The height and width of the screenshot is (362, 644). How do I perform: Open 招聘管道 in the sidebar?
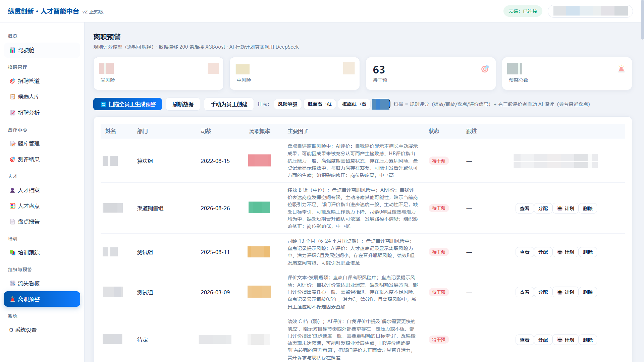tap(42, 81)
